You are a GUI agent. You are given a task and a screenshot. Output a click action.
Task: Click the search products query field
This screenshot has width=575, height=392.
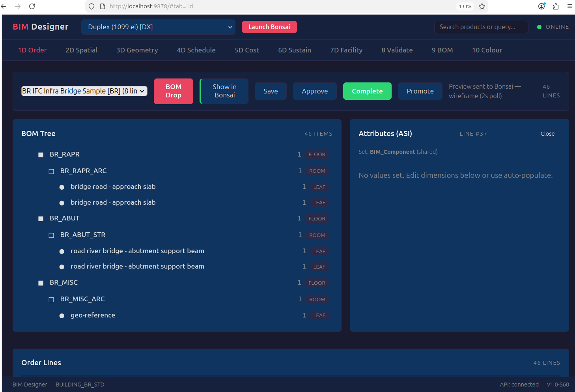point(481,27)
